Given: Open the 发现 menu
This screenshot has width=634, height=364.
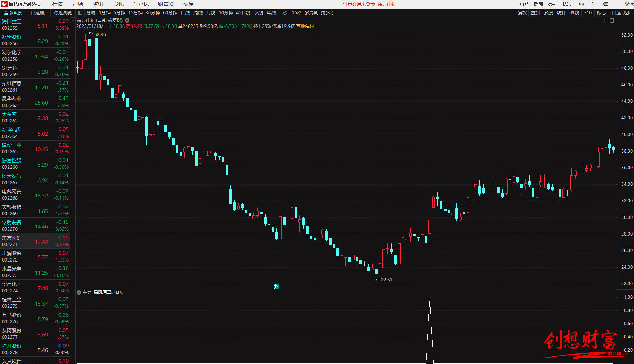Looking at the screenshot, I should pos(118,4).
